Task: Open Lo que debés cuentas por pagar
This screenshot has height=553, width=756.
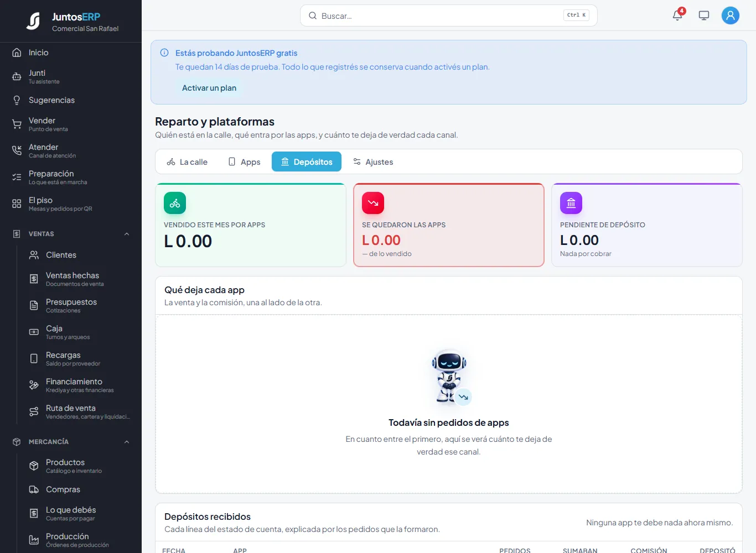Action: point(80,514)
